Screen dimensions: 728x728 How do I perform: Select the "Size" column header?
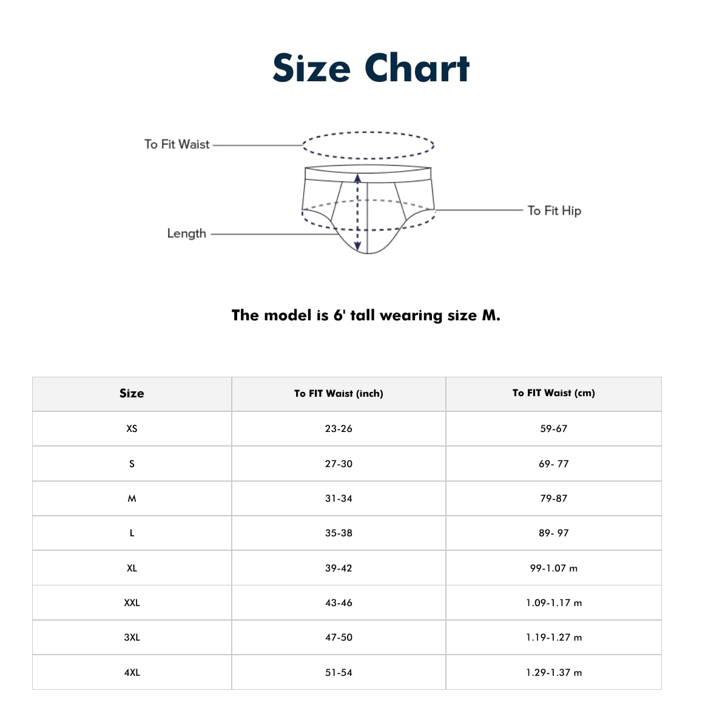coord(132,393)
